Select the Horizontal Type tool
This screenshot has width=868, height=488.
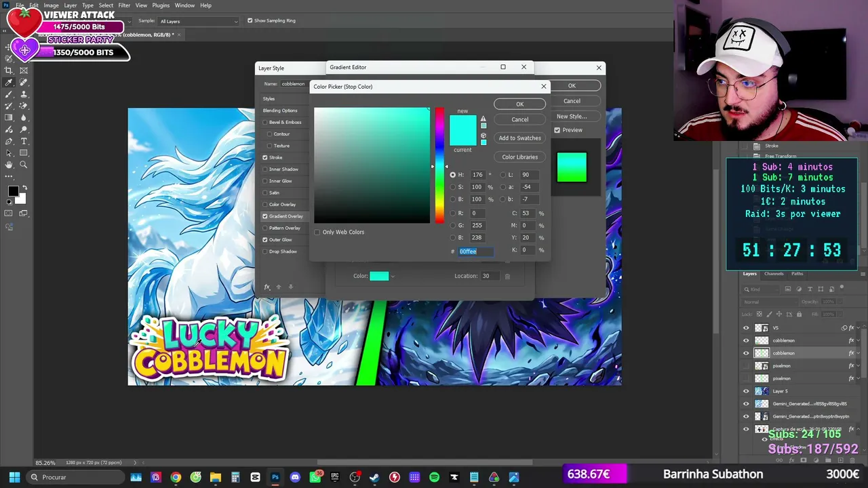click(x=24, y=141)
